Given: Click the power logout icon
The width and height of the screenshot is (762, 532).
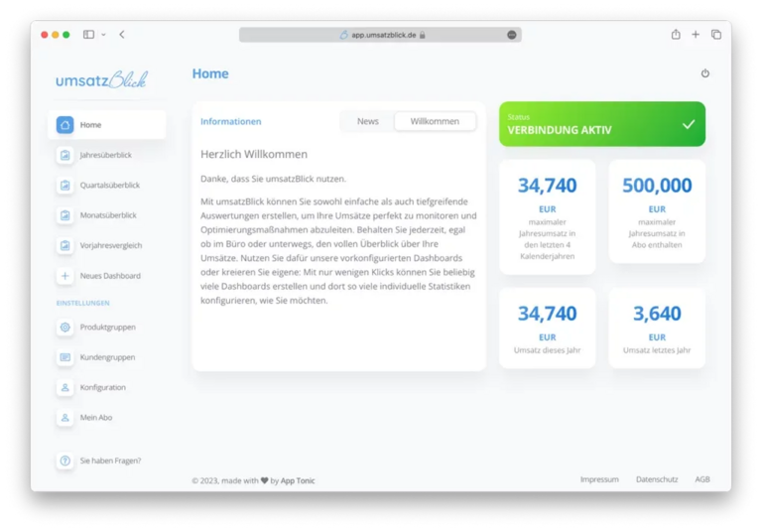Looking at the screenshot, I should [705, 73].
